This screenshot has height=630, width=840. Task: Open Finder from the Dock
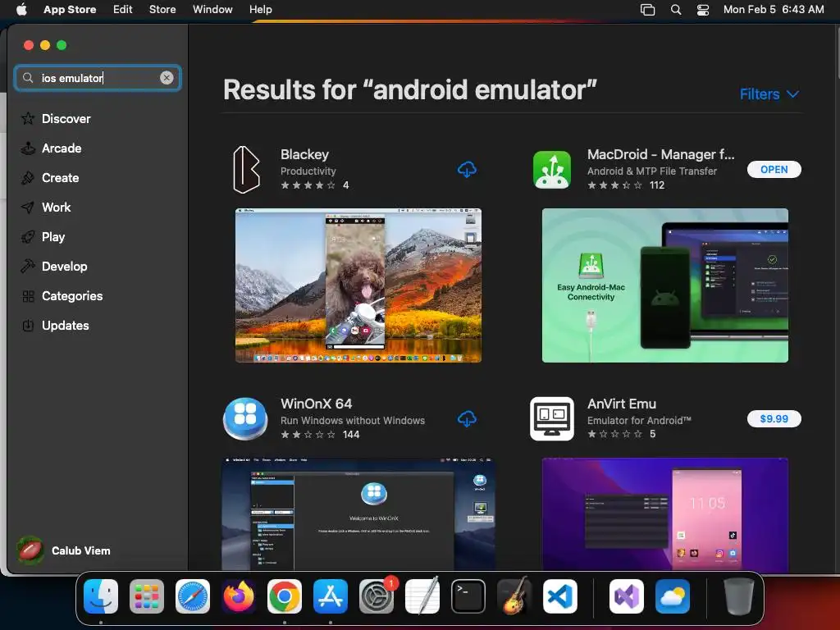101,596
